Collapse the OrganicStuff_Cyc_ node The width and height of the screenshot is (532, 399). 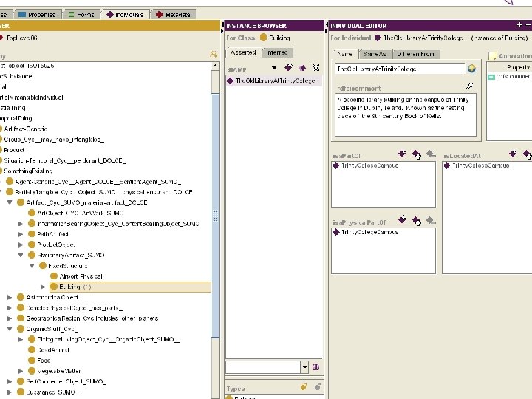click(x=10, y=329)
